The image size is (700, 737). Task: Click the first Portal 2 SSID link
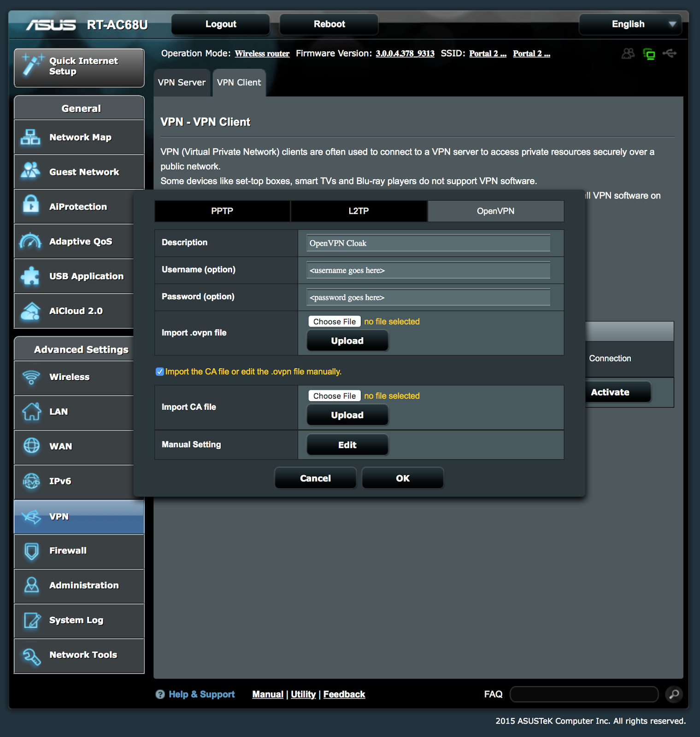coord(488,53)
